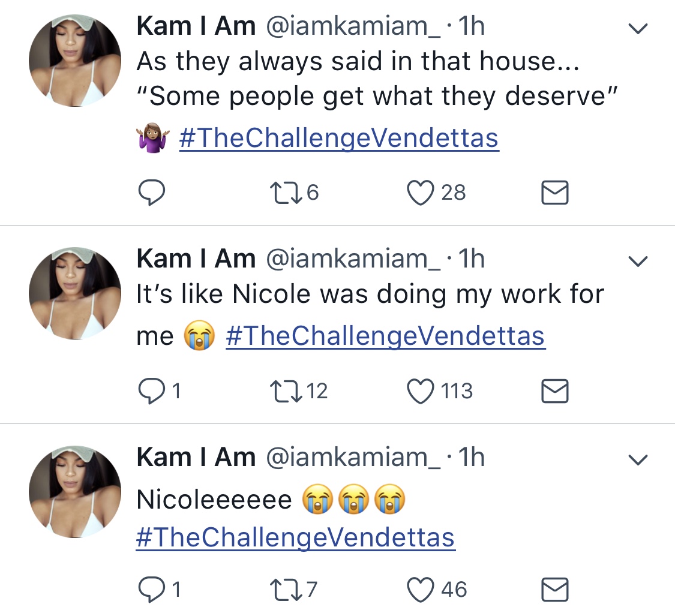The image size is (675, 616).
Task: Send the "Nicoleeeeee" tweet via envelope icon
Action: [554, 590]
